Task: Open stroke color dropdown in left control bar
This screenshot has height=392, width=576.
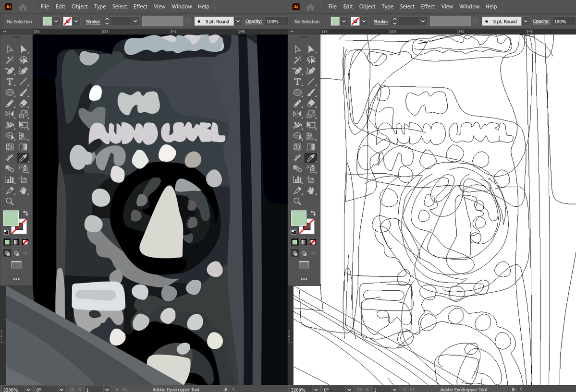Action: tap(76, 21)
